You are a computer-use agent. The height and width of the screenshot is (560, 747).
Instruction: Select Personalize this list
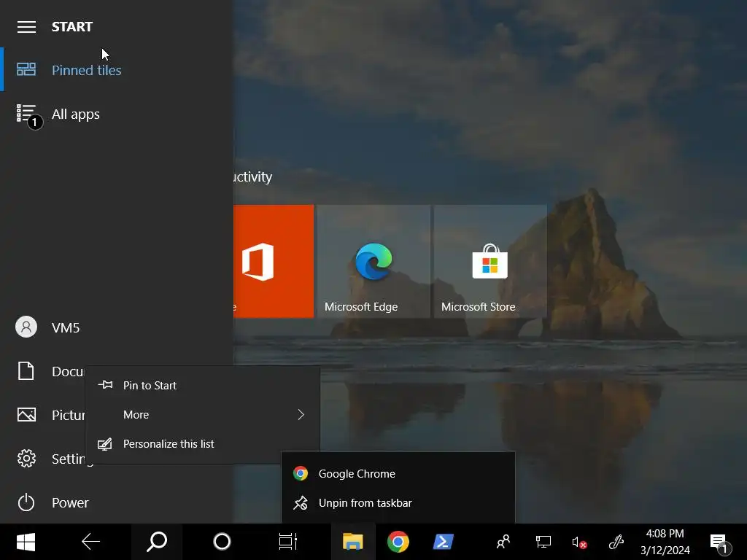[x=203, y=444]
